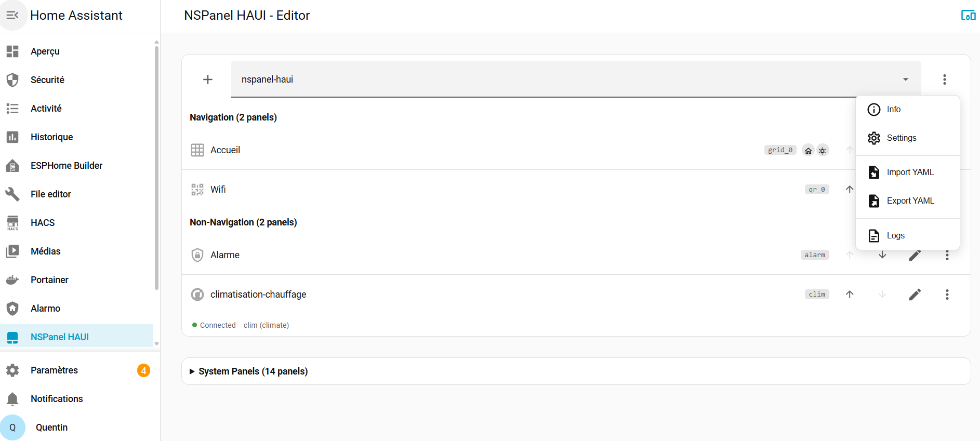Open more options for climatisation-chauffage
The image size is (980, 441).
coord(947,295)
